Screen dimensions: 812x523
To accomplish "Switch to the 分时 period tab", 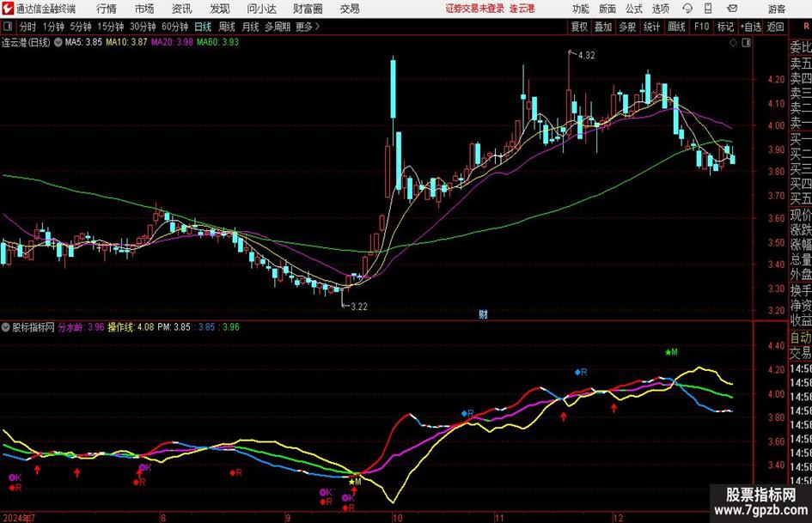I will click(27, 27).
